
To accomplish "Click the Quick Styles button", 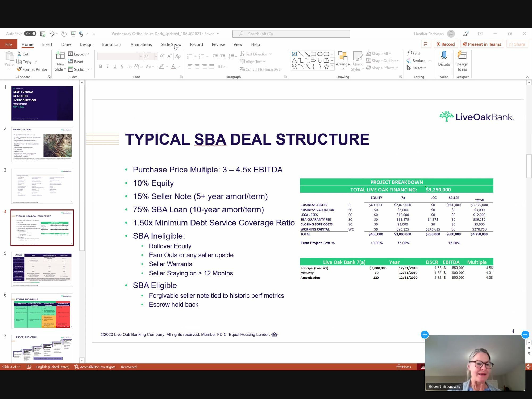I will pyautogui.click(x=358, y=61).
